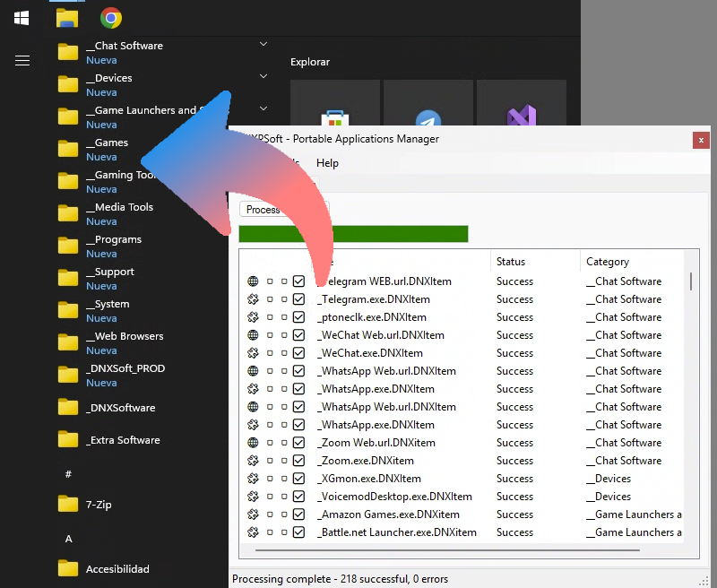
Task: Click the globe icon of _WeChat Web.url.DNXItem
Action: click(253, 335)
